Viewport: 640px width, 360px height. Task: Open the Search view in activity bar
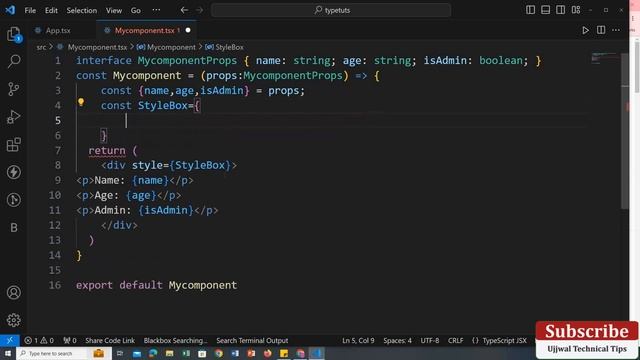click(x=14, y=61)
